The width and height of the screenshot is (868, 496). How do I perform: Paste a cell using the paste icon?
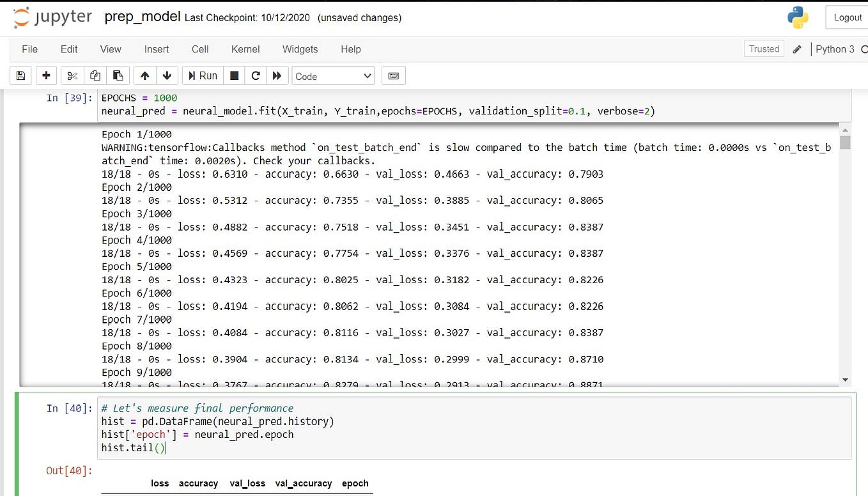tap(118, 75)
